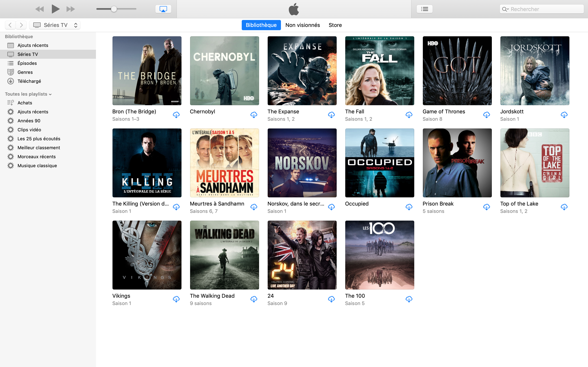Image resolution: width=588 pixels, height=367 pixels.
Task: Open the Séries TV media picker dropdown
Action: point(55,25)
